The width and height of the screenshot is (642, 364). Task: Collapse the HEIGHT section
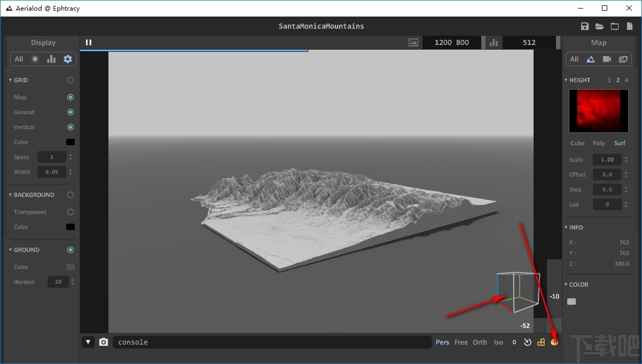(x=566, y=80)
